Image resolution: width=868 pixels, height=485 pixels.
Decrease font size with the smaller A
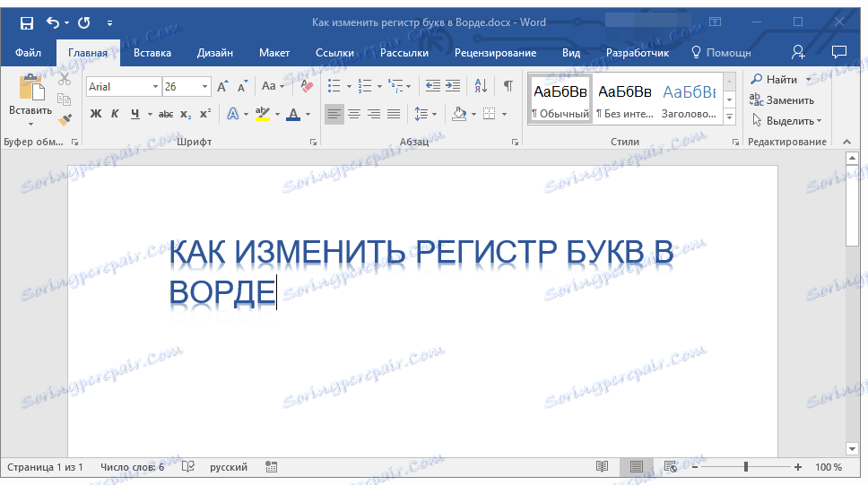[242, 86]
